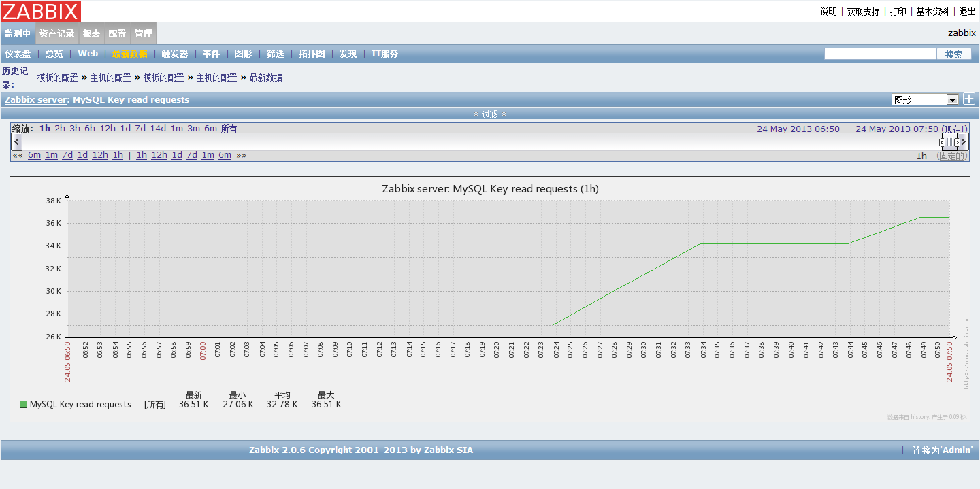Go to 仪表盘 submenu
Screen dimensions: 980x489
coord(18,54)
